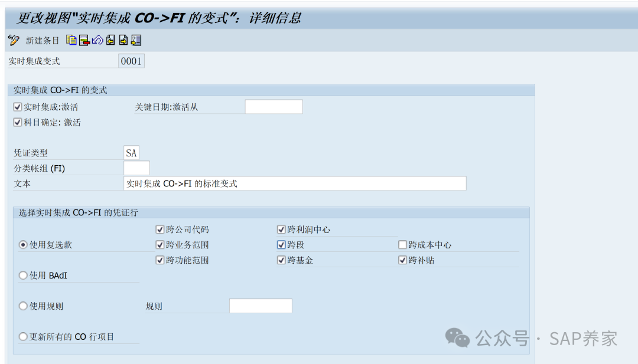Click the 关键日期:激活从 label
638x364 pixels.
[167, 107]
